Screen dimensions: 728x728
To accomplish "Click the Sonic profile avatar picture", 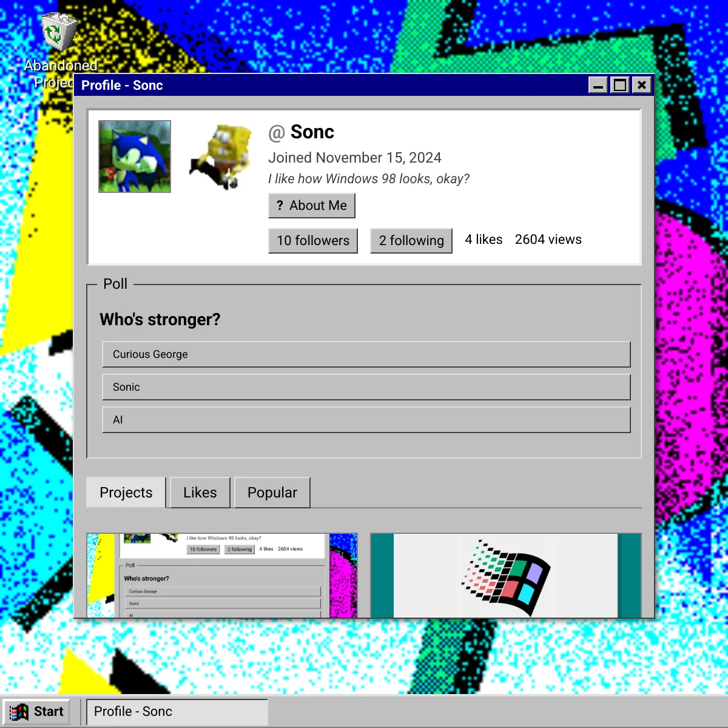I will (135, 157).
